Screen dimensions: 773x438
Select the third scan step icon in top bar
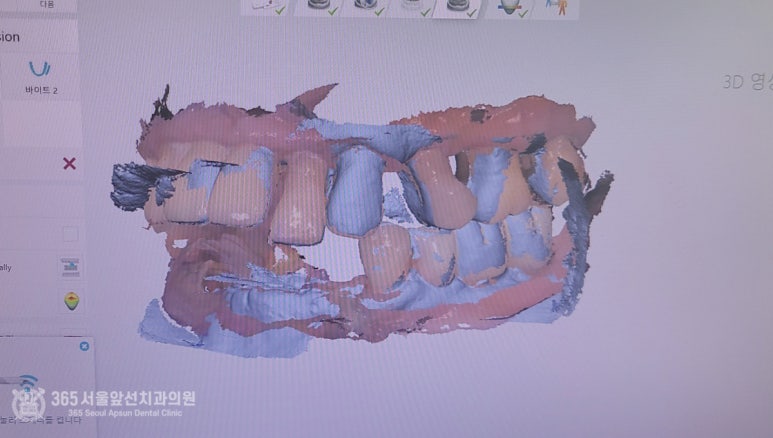[x=365, y=6]
